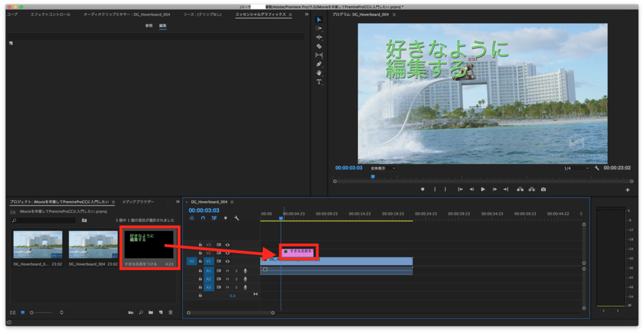Toggle V1 source patching button
This screenshot has width=644, height=333.
tap(191, 261)
